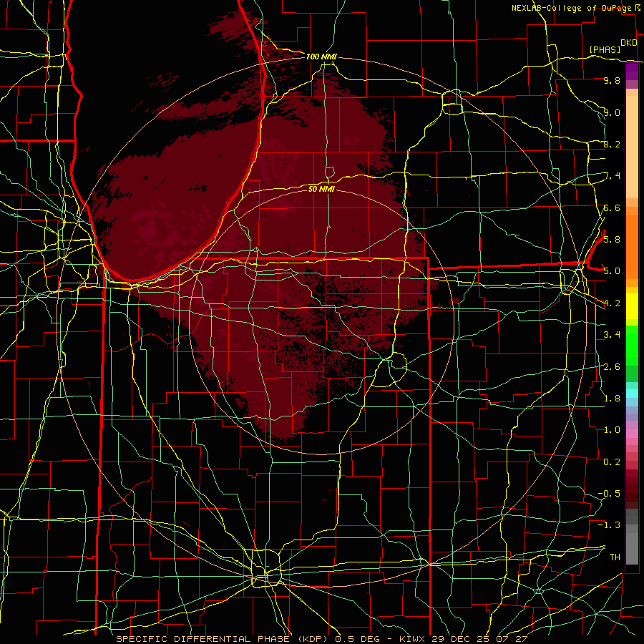This screenshot has height=644, width=644.
Task: Select the 3.4 value on the color scale
Action: point(612,335)
